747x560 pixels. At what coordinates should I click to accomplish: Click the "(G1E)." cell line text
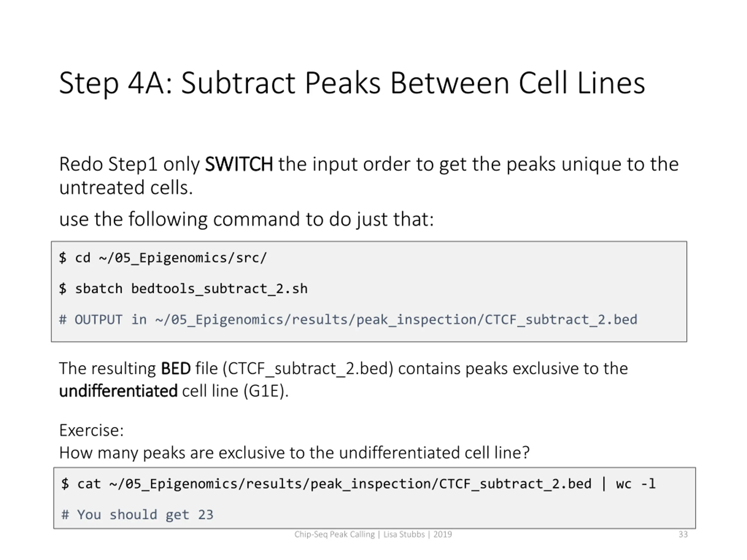pyautogui.click(x=266, y=391)
